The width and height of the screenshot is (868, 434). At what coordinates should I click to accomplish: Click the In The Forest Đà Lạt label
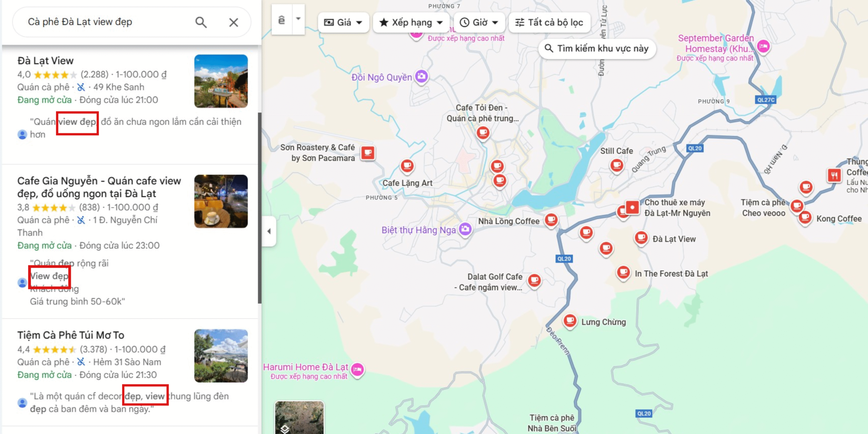[x=671, y=274]
